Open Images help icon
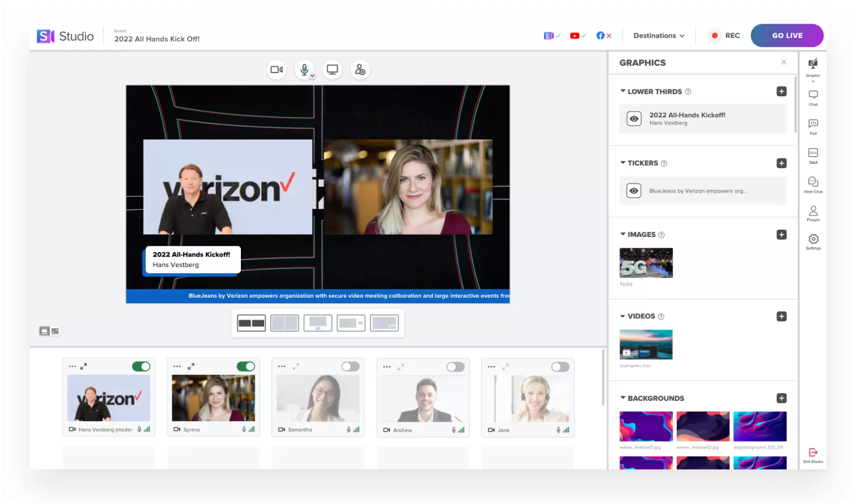 (661, 235)
